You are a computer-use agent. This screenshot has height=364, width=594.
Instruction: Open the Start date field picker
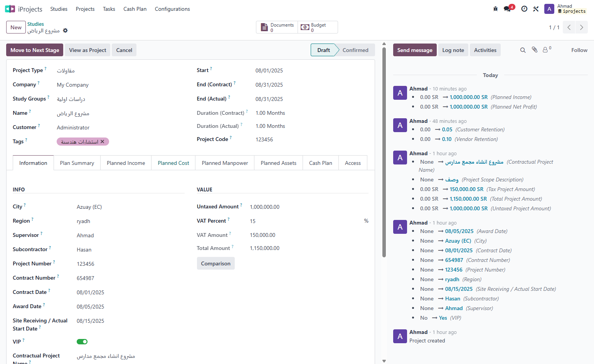[x=311, y=70]
